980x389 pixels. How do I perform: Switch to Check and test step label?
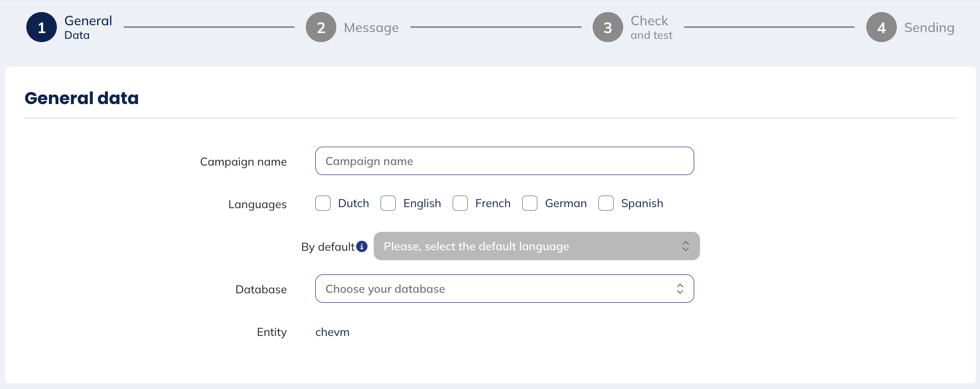click(652, 27)
